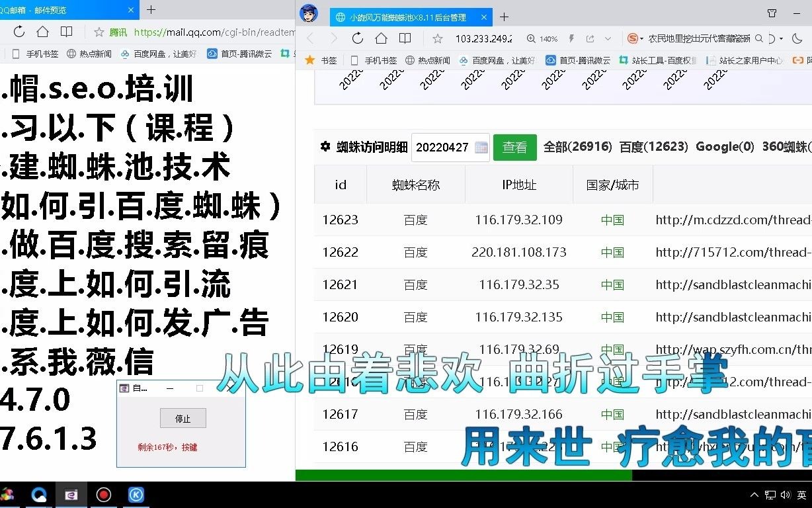Open the 140% zoom control
This screenshot has height=508, width=812.
tap(542, 39)
